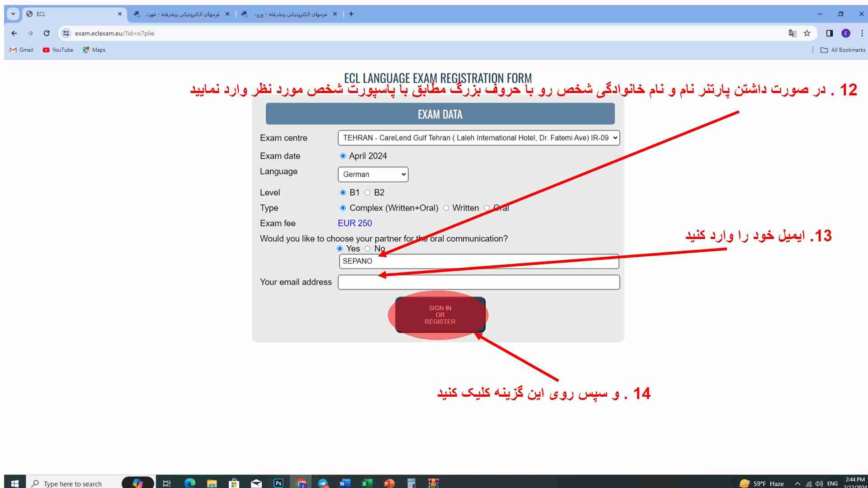Click inside the email address field
The width and height of the screenshot is (868, 488).
point(479,282)
